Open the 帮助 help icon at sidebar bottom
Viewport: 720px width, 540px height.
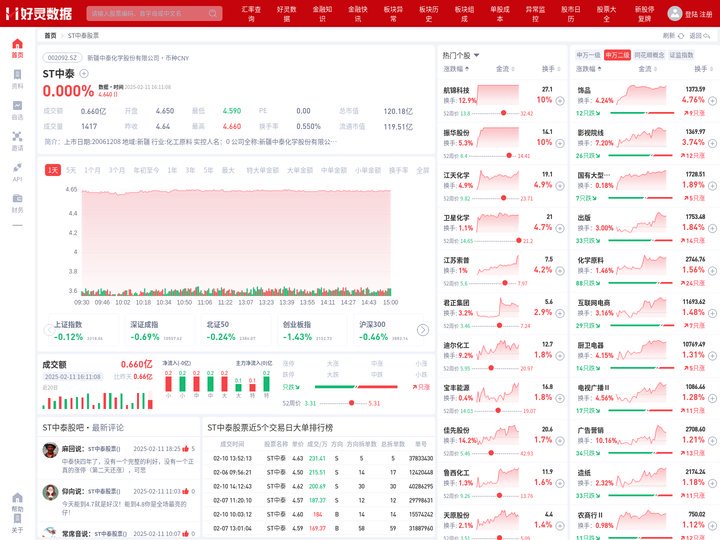(x=17, y=498)
